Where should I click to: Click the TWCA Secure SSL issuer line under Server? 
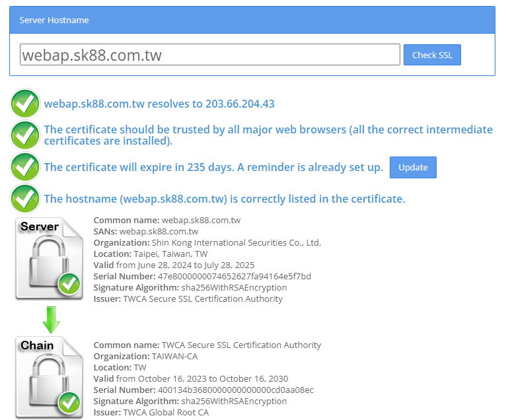188,298
